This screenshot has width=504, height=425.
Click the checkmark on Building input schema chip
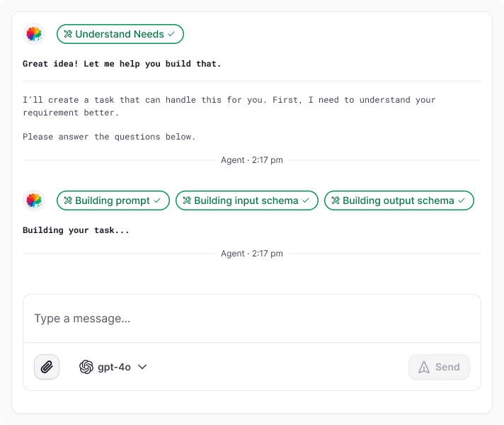306,200
